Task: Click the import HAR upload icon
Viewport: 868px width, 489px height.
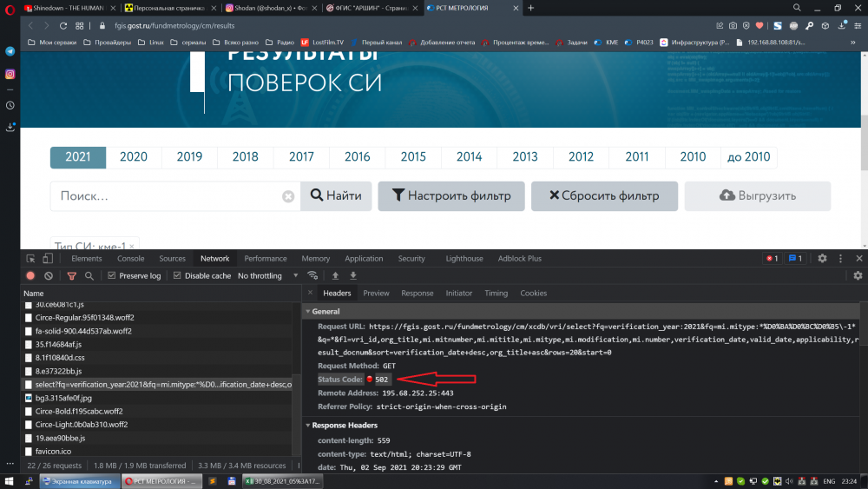Action: pyautogui.click(x=335, y=276)
